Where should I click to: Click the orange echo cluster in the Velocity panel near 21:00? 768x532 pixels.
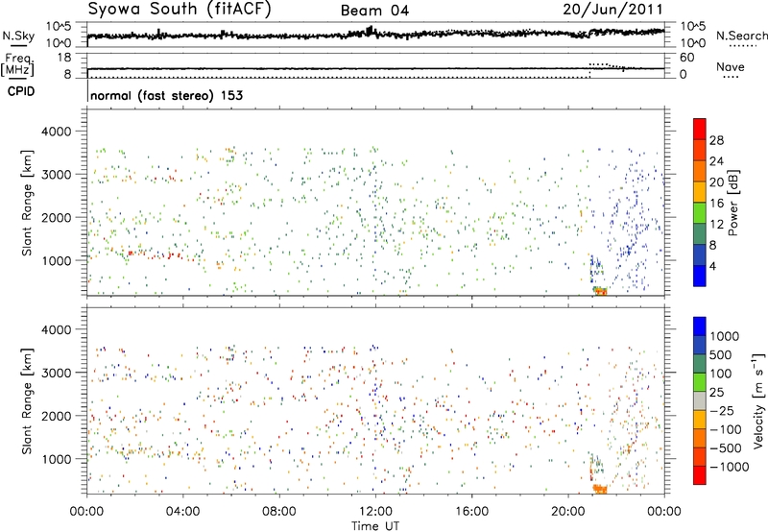coord(599,489)
